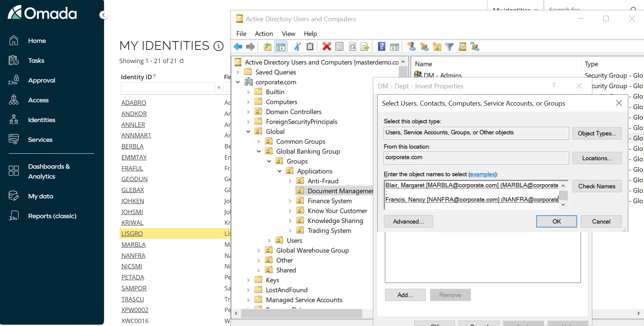
Task: Expand the Global Warehouse Group node
Action: (x=259, y=250)
